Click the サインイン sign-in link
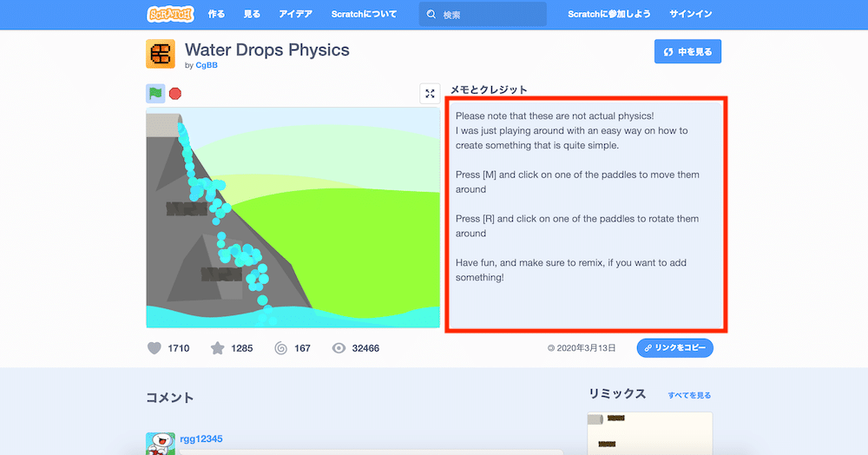Viewport: 868px width, 455px height. [x=690, y=14]
